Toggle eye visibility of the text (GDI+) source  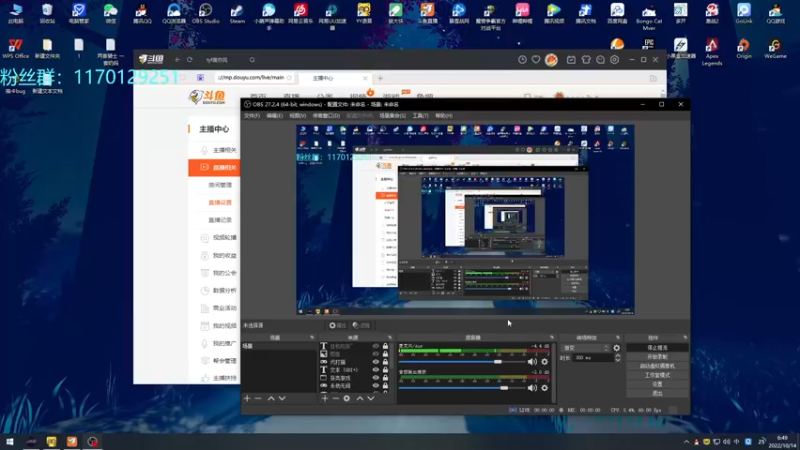376,370
